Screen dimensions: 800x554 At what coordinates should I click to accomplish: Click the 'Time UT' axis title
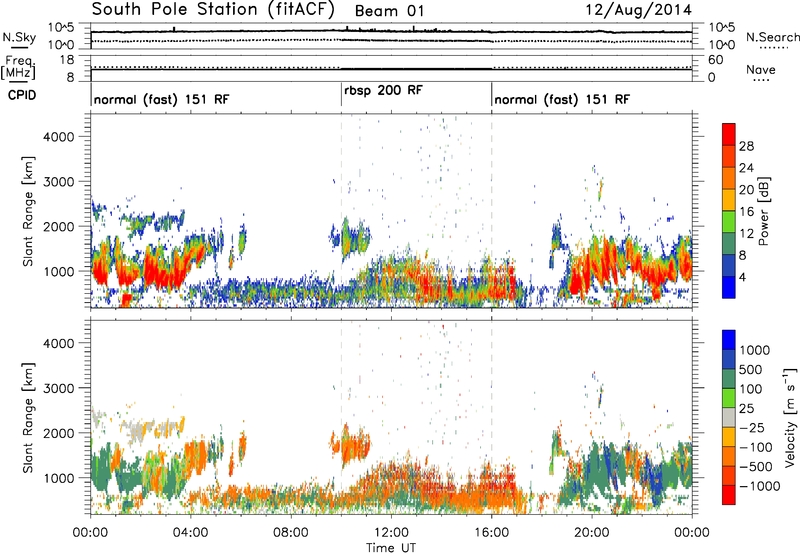coord(391,547)
